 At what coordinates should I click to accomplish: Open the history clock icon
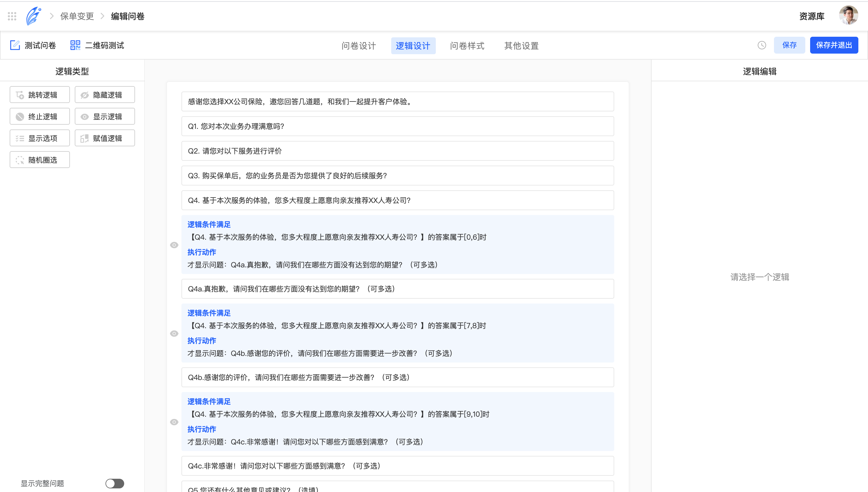[762, 45]
